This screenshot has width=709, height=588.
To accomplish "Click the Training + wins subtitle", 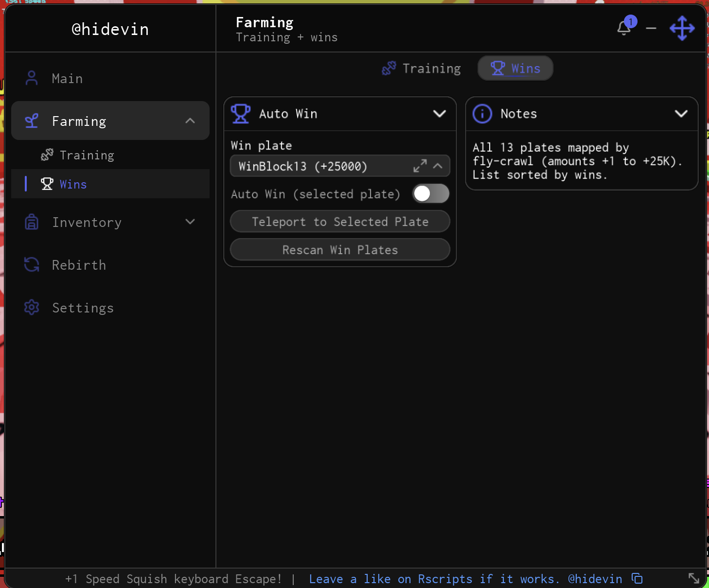I will click(x=286, y=37).
